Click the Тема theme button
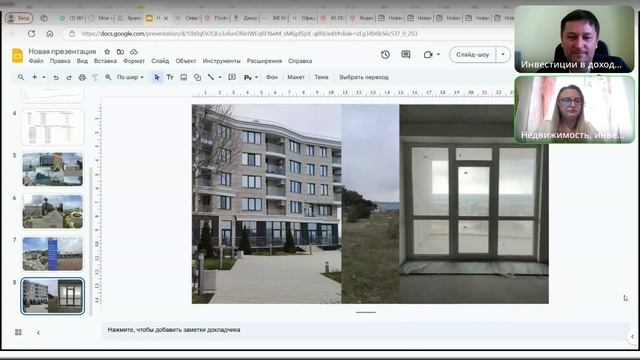 321,77
